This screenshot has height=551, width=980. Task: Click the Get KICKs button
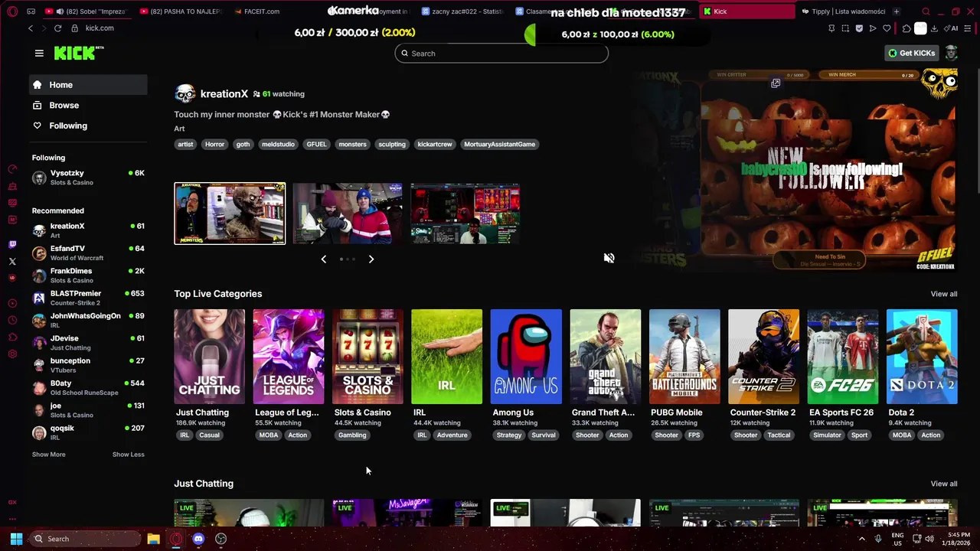911,53
